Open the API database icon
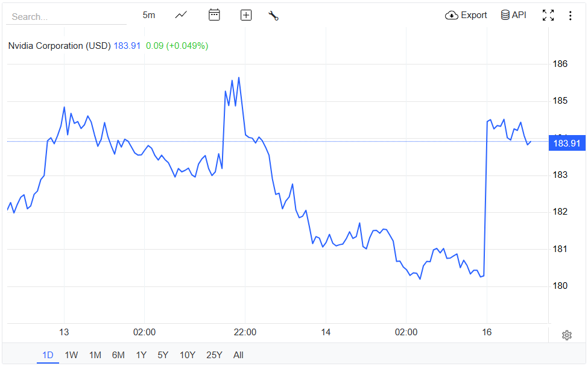 (x=505, y=15)
